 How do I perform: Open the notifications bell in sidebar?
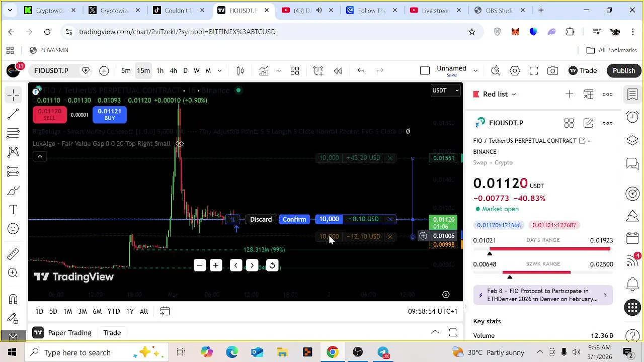(x=632, y=284)
